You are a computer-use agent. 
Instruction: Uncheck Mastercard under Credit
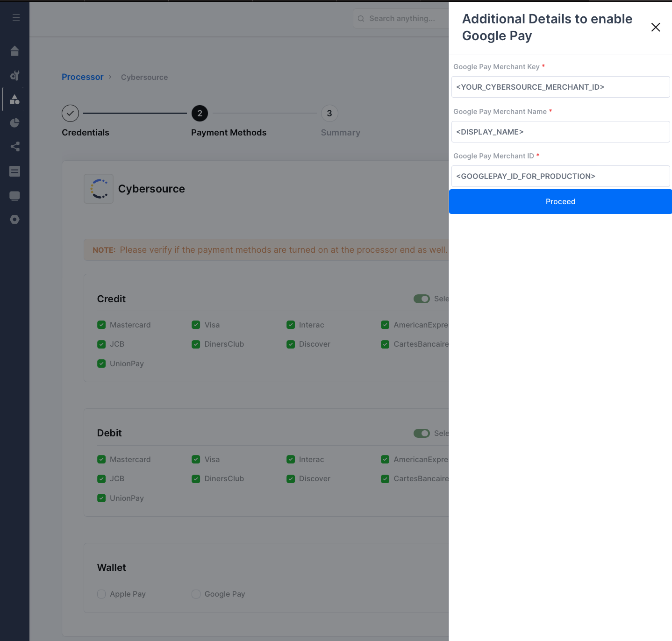click(101, 325)
